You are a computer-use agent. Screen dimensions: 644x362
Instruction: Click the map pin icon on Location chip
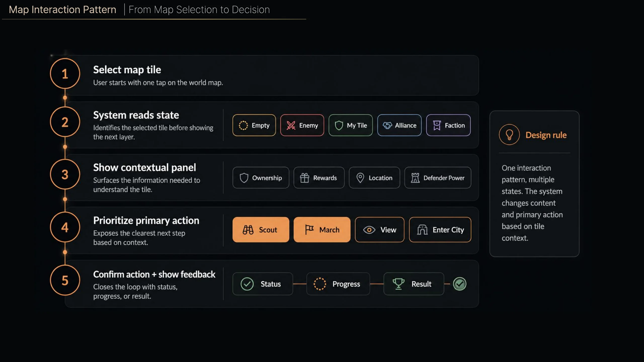click(x=360, y=178)
